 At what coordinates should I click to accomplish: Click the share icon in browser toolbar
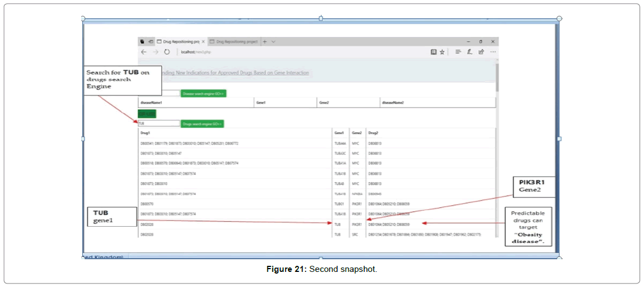tap(481, 52)
